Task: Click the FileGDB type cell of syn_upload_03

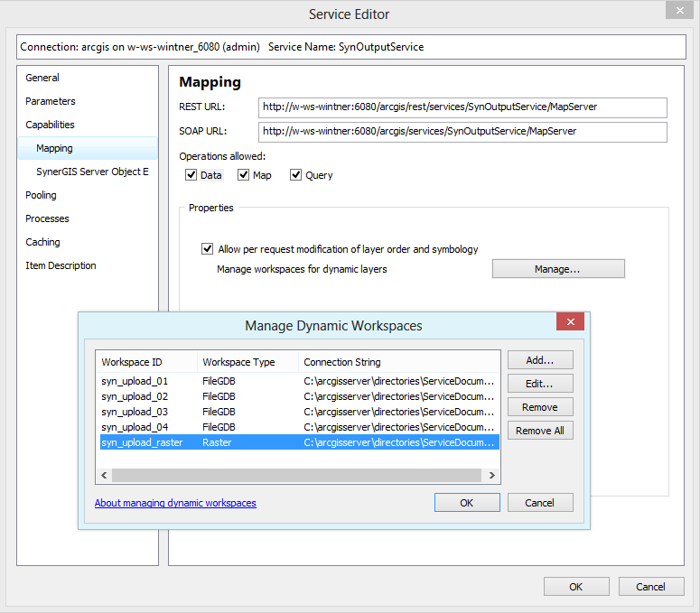Action: (x=219, y=412)
